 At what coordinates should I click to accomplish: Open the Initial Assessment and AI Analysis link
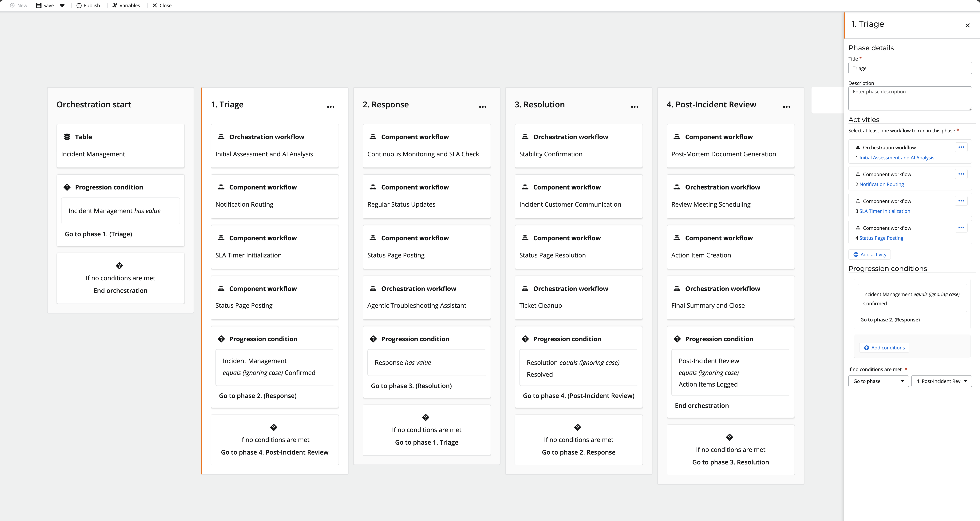[896, 157]
